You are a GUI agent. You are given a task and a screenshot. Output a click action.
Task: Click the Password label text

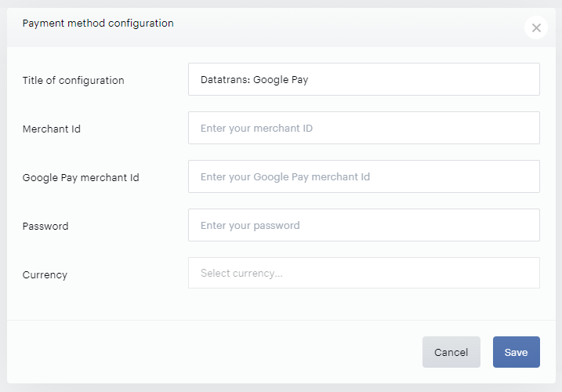click(x=45, y=226)
